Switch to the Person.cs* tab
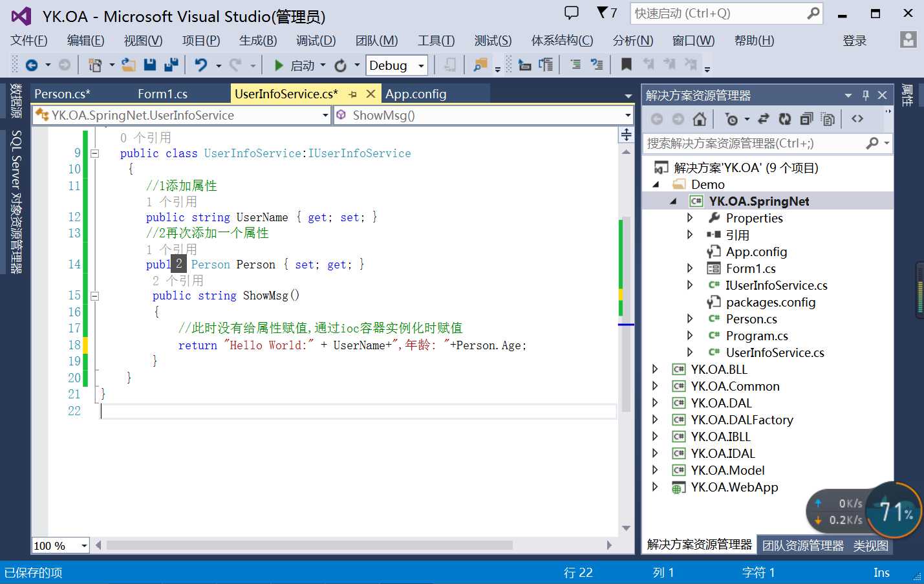The image size is (924, 584). [62, 94]
